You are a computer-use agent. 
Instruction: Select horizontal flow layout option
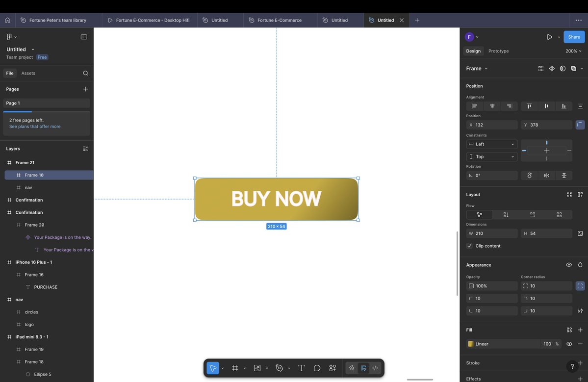tap(533, 215)
